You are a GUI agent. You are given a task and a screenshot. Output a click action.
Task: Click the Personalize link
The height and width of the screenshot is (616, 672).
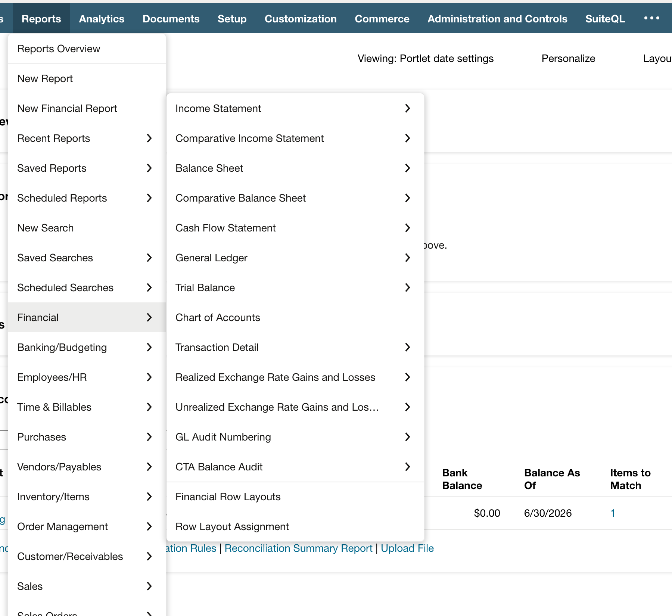(x=568, y=59)
